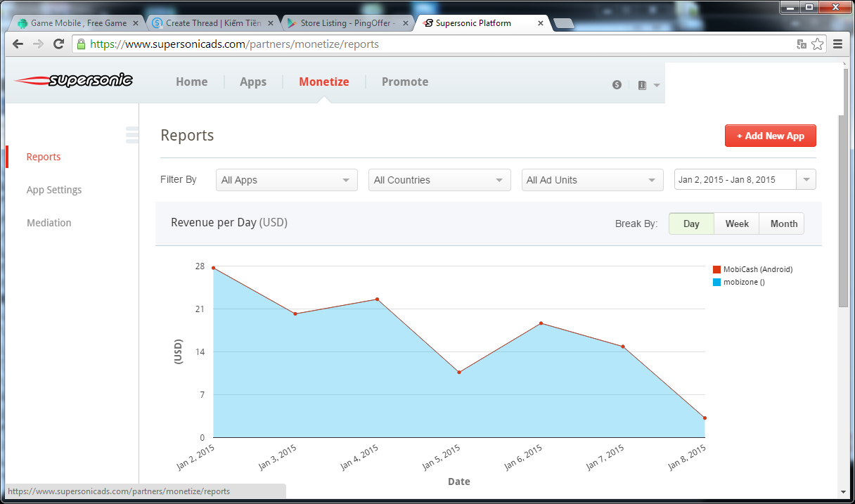Open a new browser tab
Viewport: 855px width, 504px height.
tap(564, 23)
